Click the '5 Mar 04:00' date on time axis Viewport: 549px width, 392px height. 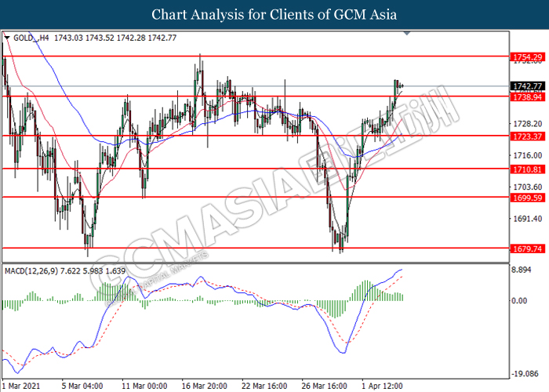pos(83,386)
